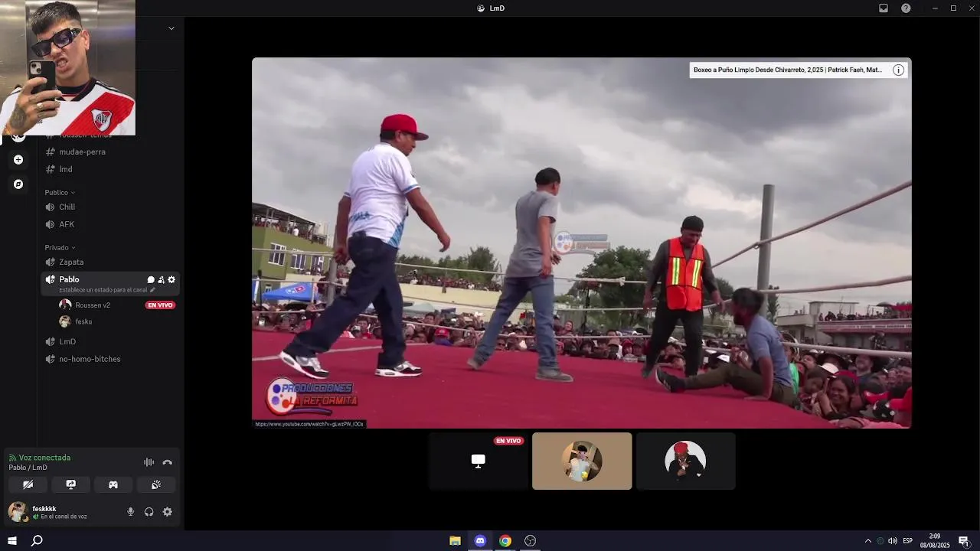
Task: Open the Discover servers compass icon
Action: pyautogui.click(x=18, y=184)
